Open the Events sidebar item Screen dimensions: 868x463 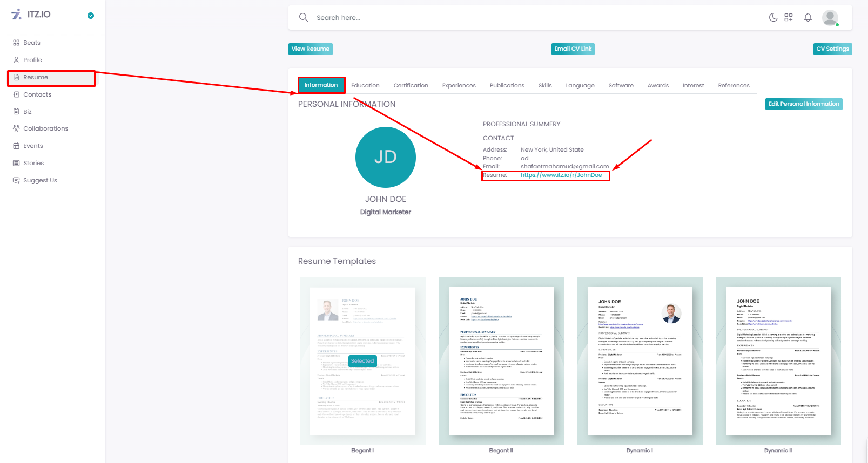click(x=33, y=146)
